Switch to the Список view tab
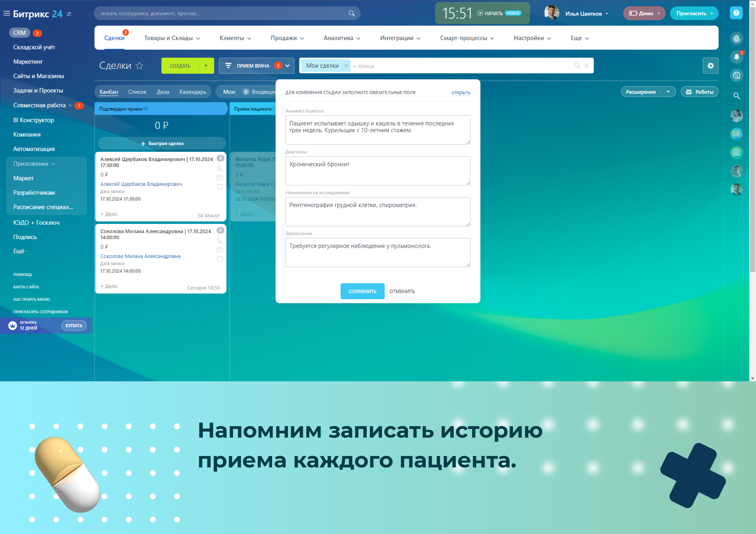The width and height of the screenshot is (756, 534). pyautogui.click(x=137, y=92)
